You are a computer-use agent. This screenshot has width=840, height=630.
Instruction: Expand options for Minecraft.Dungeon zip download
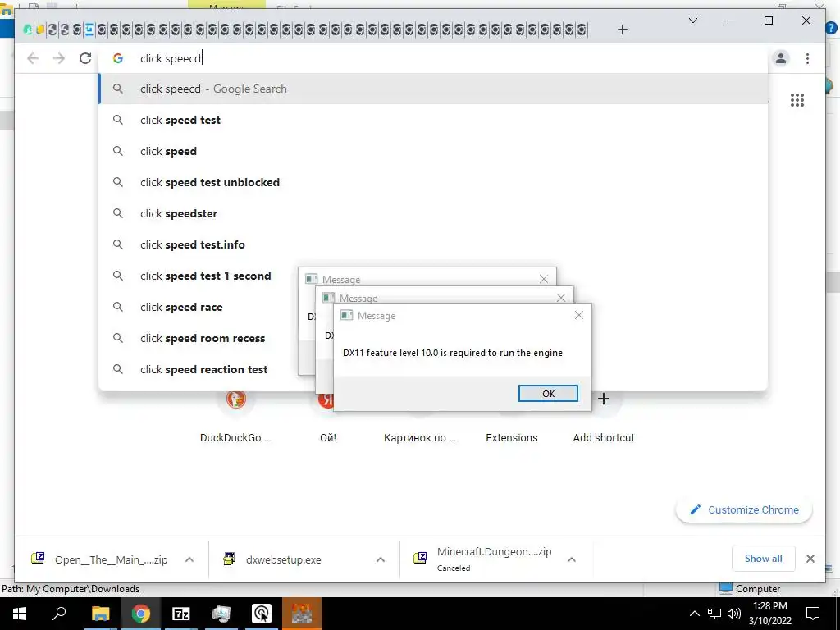tap(572, 559)
